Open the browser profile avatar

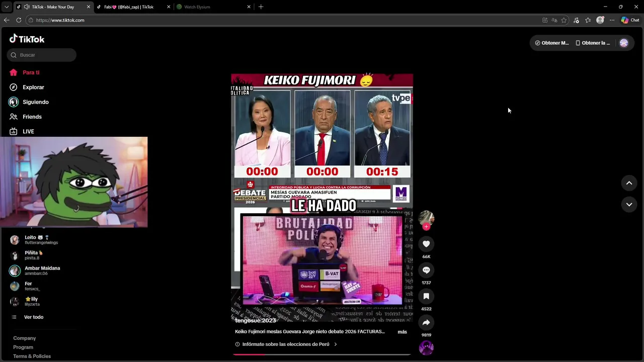point(600,20)
